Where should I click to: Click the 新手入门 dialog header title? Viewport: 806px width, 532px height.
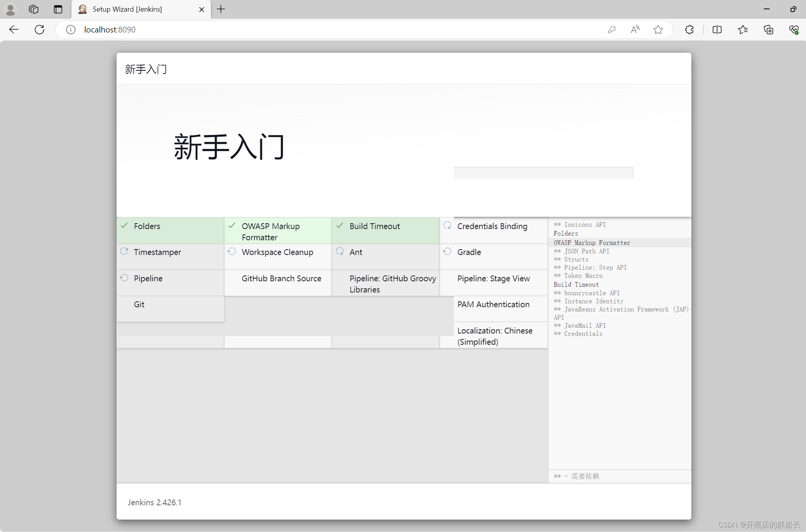[146, 69]
